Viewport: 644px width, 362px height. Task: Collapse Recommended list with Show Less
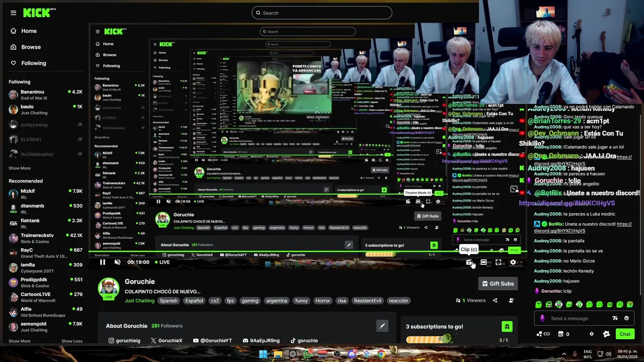pyautogui.click(x=72, y=341)
